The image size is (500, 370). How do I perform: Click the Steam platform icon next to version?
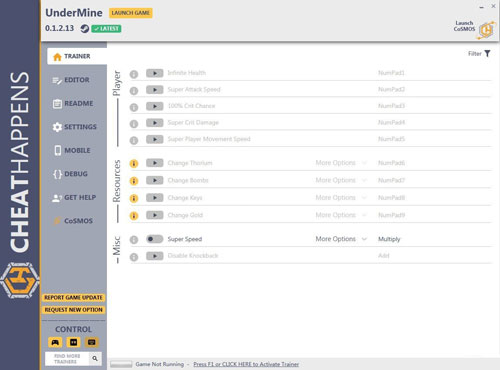[x=85, y=29]
